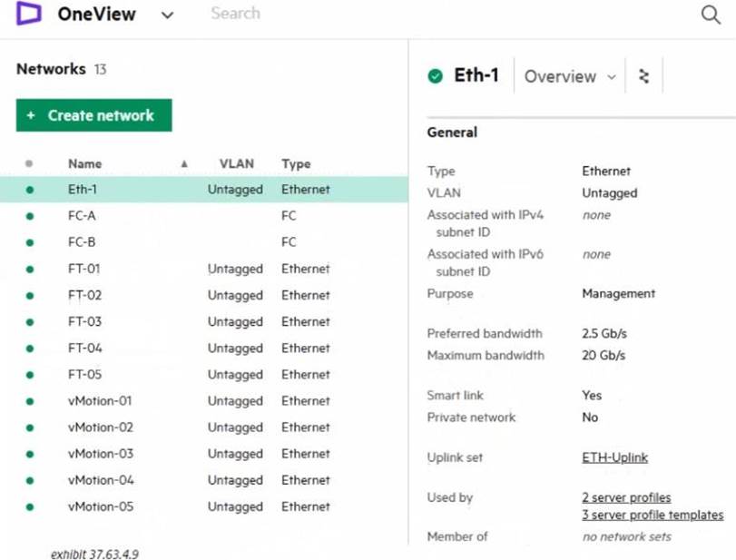The width and height of the screenshot is (736, 560).
Task: Click the Actions icon next to Overview
Action: coord(644,76)
